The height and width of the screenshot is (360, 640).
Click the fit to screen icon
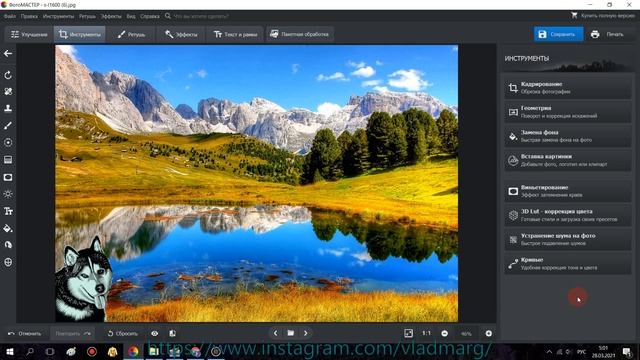pyautogui.click(x=408, y=333)
